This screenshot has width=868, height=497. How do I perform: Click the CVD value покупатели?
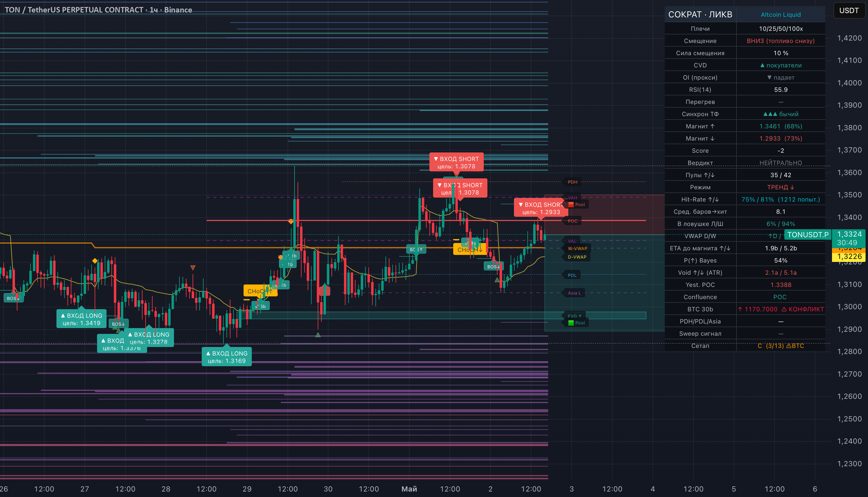(x=780, y=65)
